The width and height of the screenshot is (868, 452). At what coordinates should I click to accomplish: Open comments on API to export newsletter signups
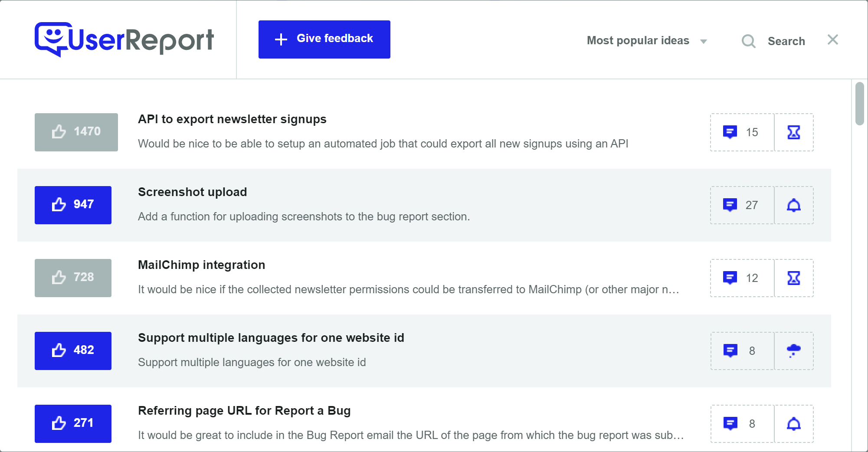click(x=742, y=132)
